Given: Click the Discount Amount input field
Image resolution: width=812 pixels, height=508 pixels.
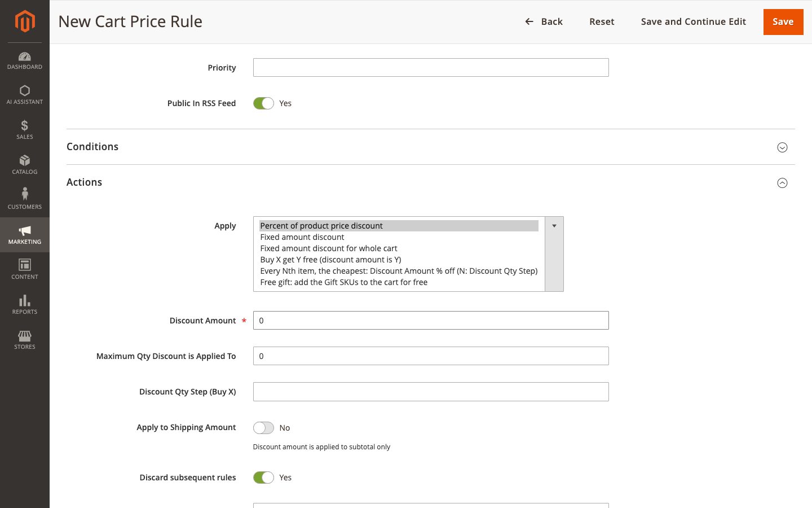Looking at the screenshot, I should click(431, 321).
